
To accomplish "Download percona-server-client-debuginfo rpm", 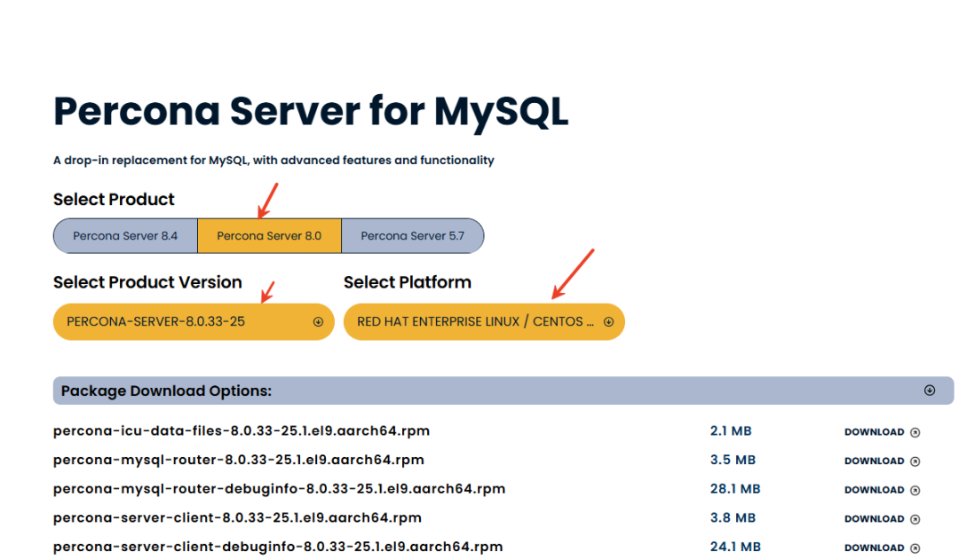I will [882, 548].
